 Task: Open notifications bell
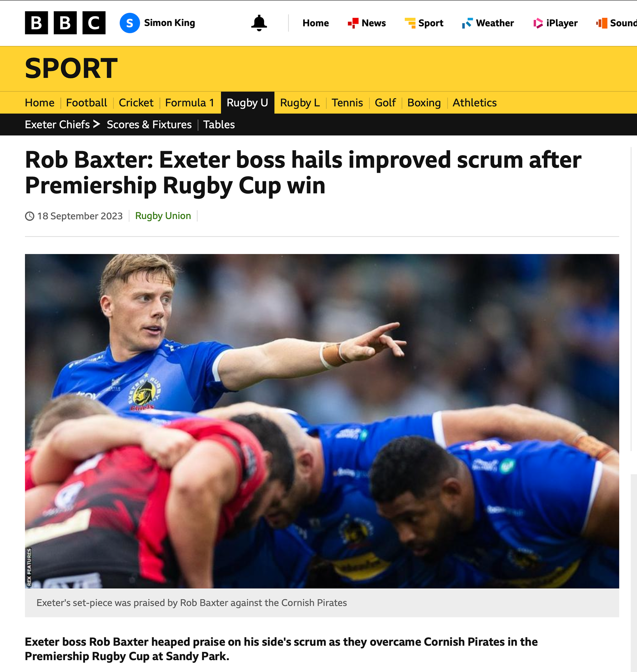[x=259, y=23]
